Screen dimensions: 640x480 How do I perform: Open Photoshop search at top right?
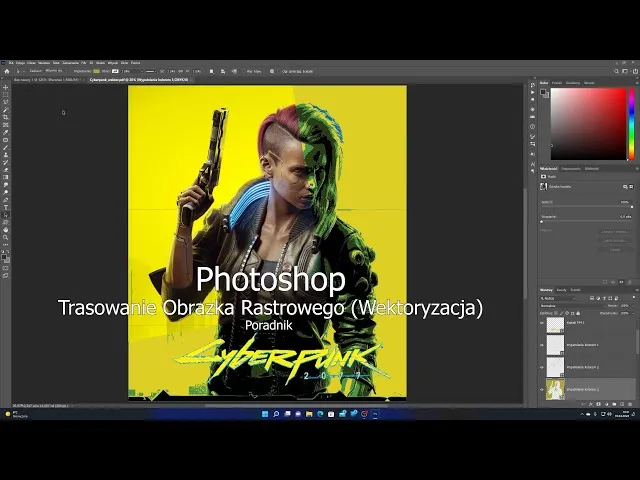(616, 71)
